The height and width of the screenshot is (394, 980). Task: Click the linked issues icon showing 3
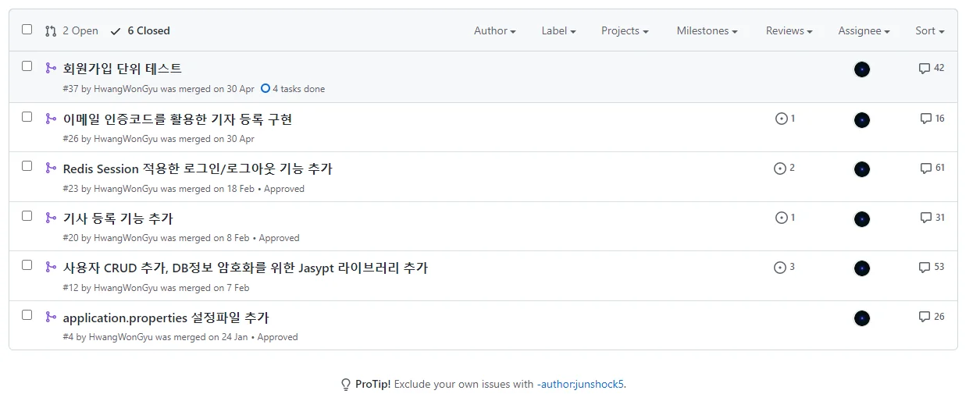[x=779, y=268]
